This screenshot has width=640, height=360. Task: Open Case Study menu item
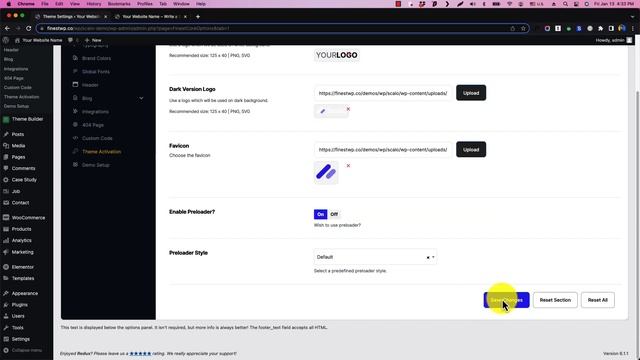point(24,180)
